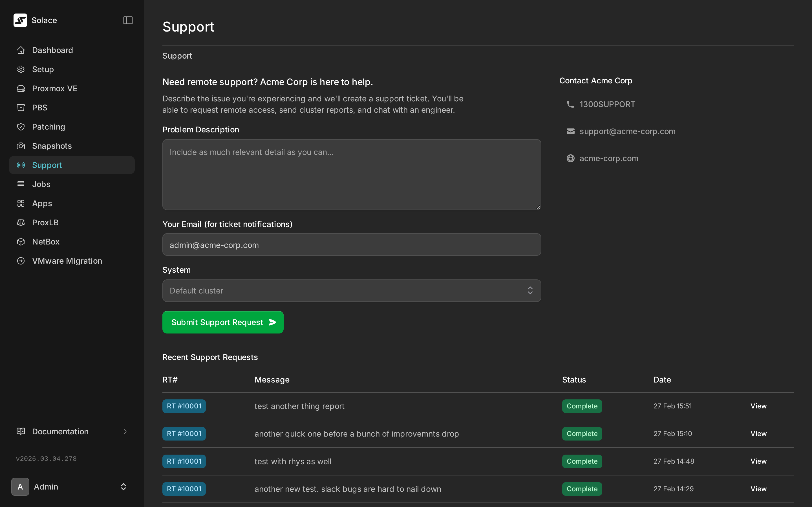Screen dimensions: 812x507
Task: Click the phone icon next to 1300SUPPORT
Action: (x=570, y=104)
